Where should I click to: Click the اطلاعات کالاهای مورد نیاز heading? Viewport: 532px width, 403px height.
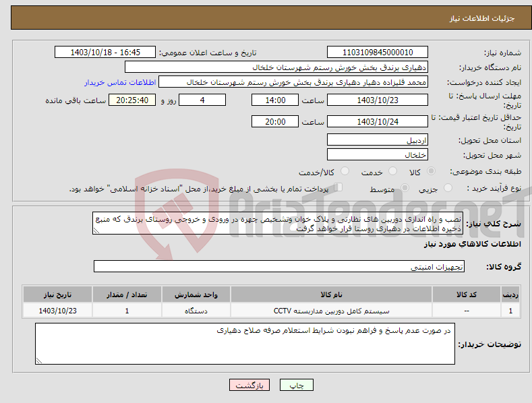coord(472,244)
